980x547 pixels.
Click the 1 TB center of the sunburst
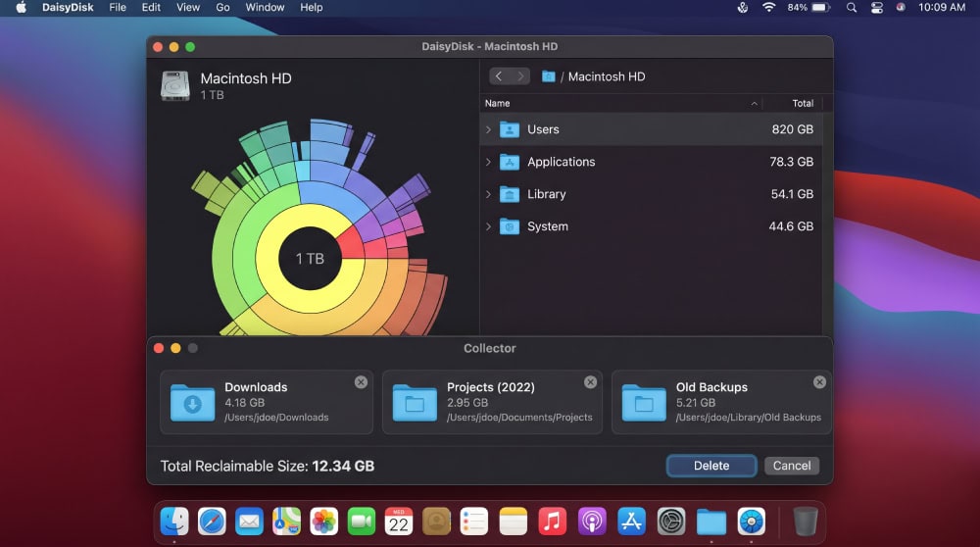[310, 259]
